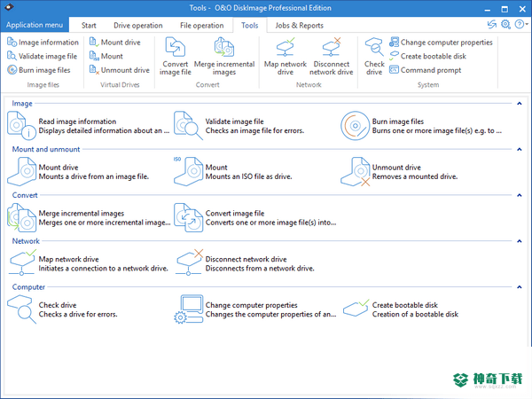This screenshot has width=532, height=399.
Task: Click 'Checks an image file for errors.' text
Action: point(254,130)
